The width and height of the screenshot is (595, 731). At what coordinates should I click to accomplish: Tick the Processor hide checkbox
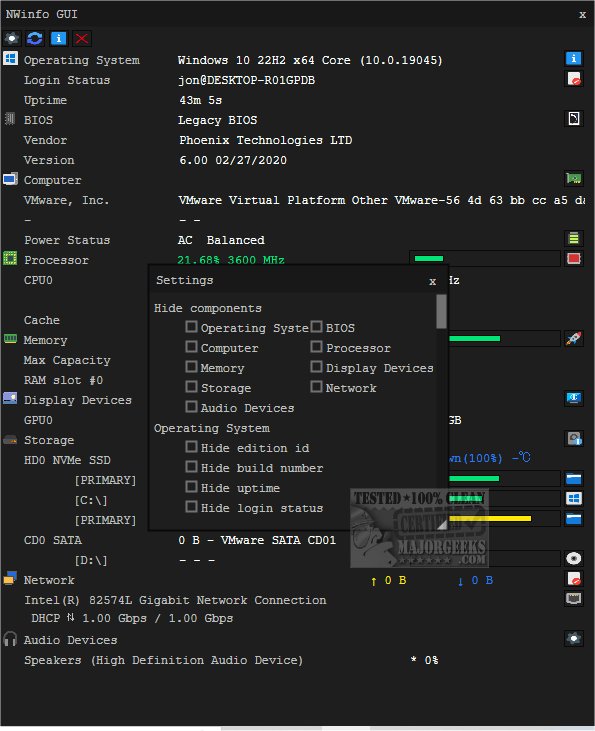coord(316,347)
